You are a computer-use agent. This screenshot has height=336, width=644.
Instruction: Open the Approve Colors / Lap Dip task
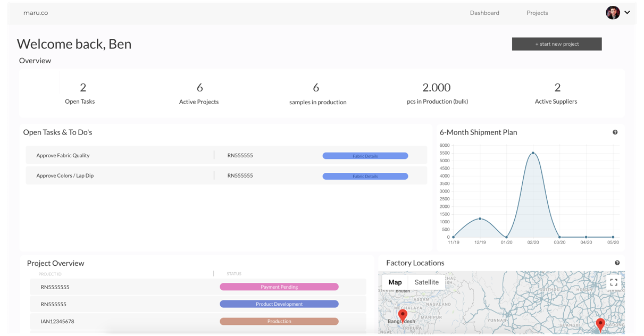click(65, 175)
